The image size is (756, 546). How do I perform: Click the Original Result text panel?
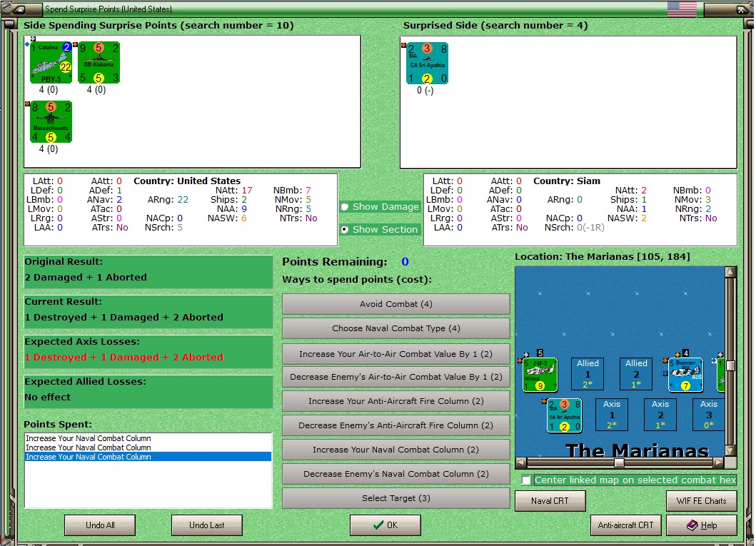tap(148, 272)
